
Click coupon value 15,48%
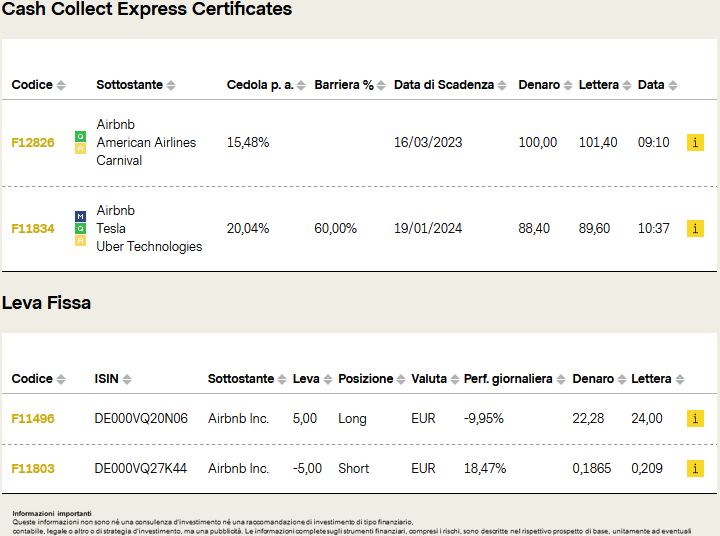point(248,142)
